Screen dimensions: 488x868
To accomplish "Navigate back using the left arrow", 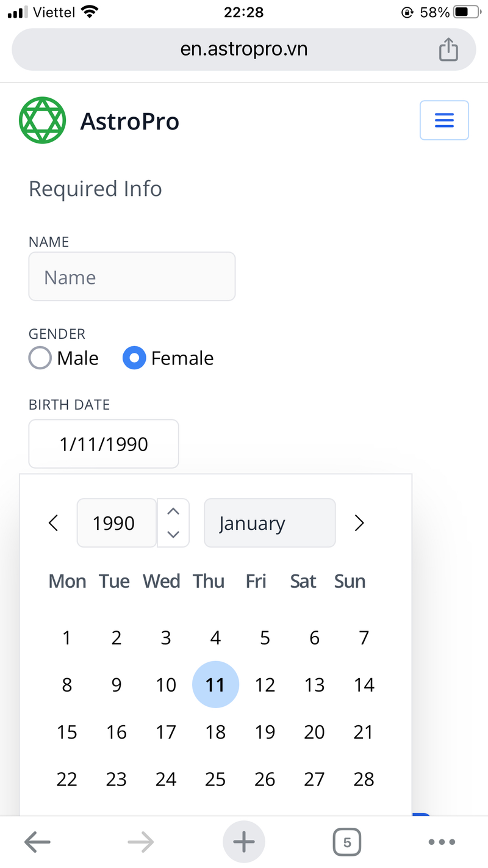I will click(x=37, y=841).
